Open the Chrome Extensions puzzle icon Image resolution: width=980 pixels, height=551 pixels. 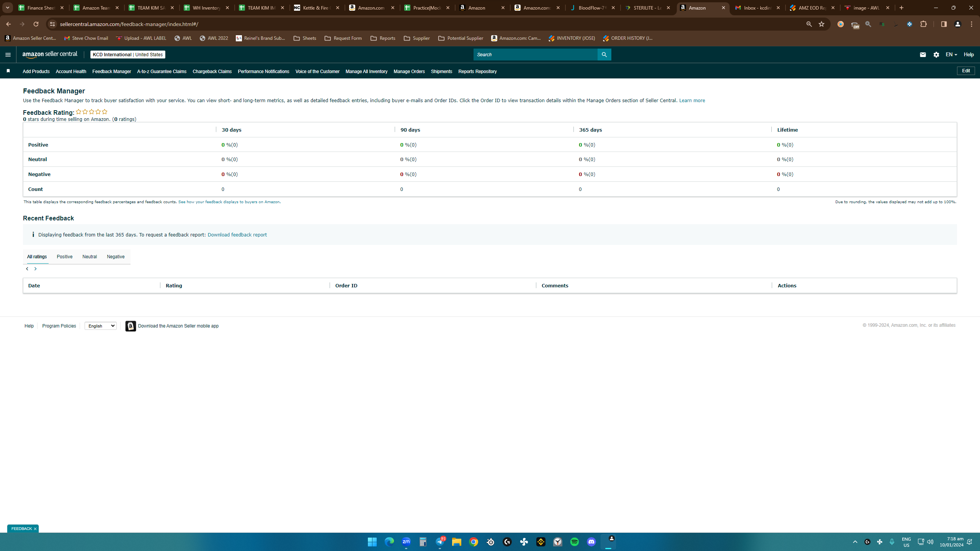pos(924,24)
